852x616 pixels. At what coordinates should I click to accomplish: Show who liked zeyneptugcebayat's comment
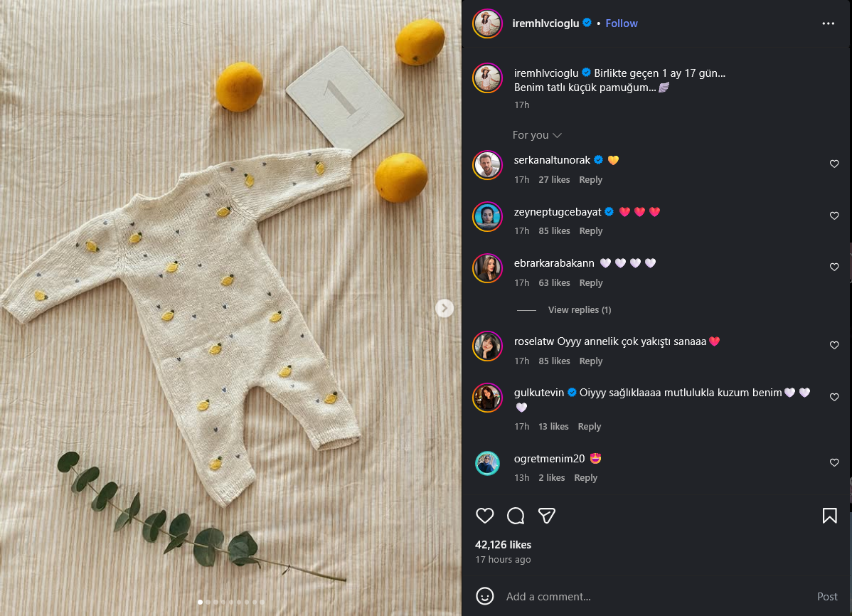(554, 231)
